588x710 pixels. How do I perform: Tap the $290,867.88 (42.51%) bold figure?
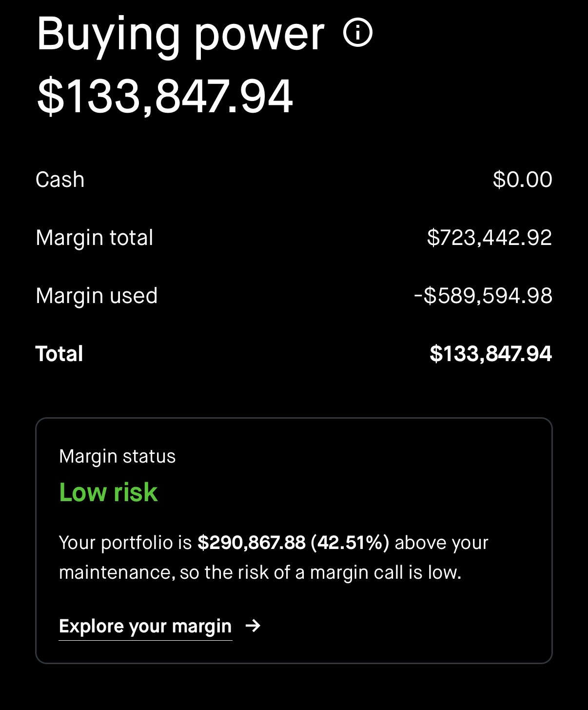click(x=293, y=543)
